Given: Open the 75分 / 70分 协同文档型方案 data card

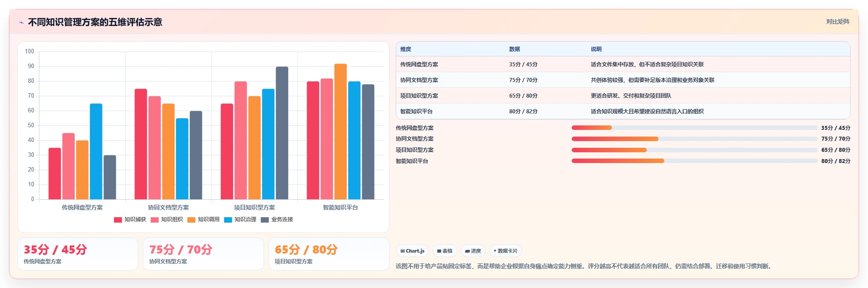Looking at the screenshot, I should coord(203,254).
